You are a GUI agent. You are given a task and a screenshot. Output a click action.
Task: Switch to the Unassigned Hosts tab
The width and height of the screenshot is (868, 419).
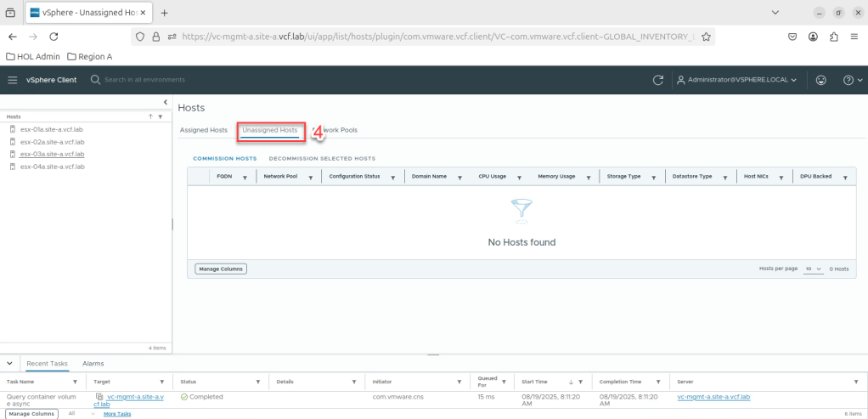[270, 130]
